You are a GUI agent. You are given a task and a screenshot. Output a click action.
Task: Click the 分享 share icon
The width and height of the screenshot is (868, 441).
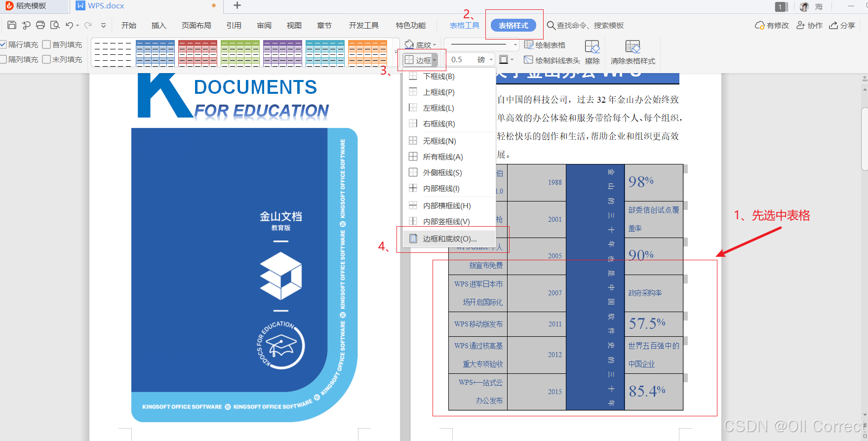tap(833, 25)
